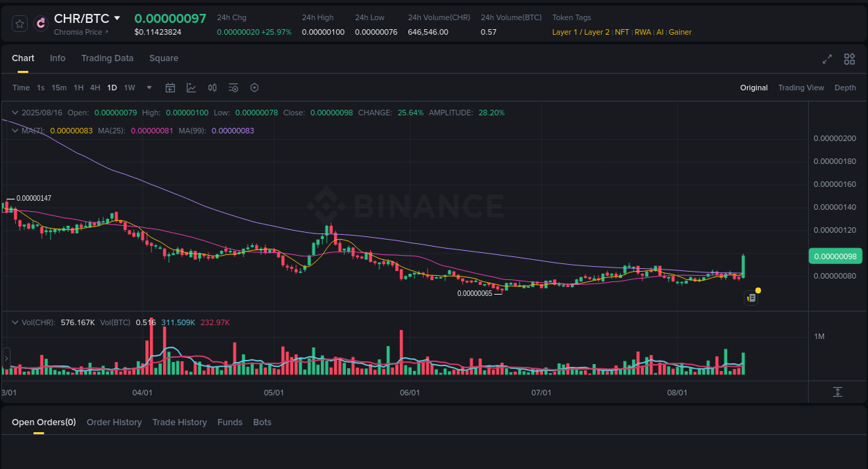Open the Trade History tab
The image size is (868, 469).
[x=180, y=422]
